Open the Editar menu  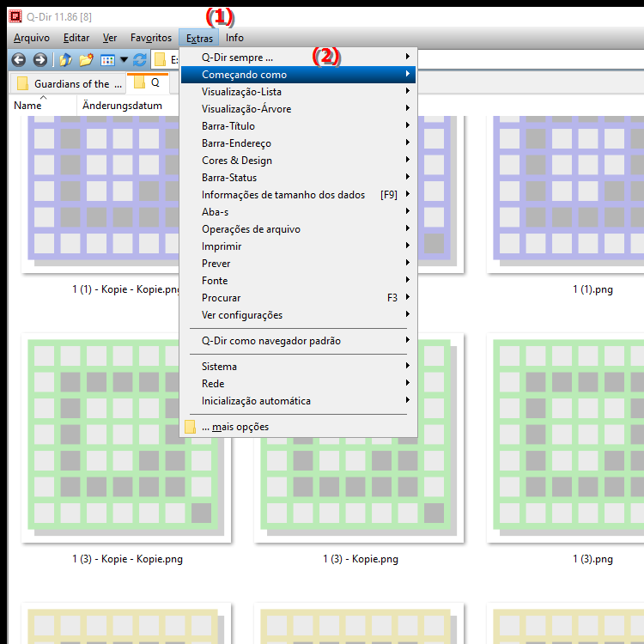76,38
